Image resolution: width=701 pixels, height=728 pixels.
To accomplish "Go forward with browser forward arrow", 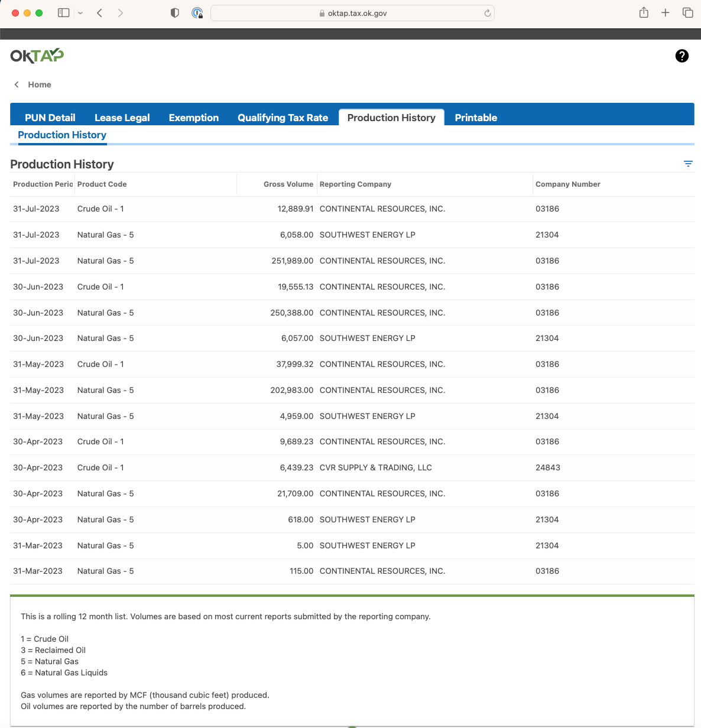I will point(121,13).
